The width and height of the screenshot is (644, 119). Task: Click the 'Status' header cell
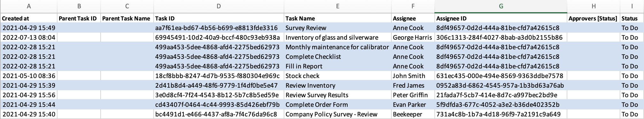click(632, 18)
